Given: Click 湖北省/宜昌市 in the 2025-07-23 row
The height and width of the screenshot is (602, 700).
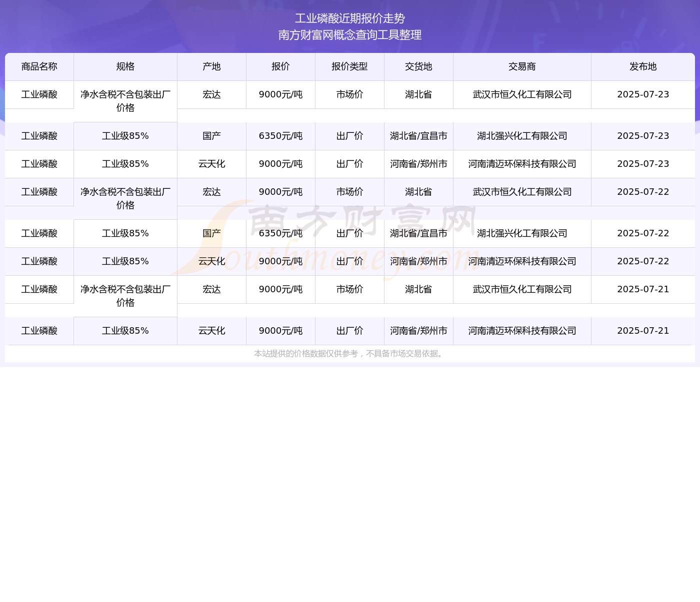Looking at the screenshot, I should pyautogui.click(x=419, y=136).
